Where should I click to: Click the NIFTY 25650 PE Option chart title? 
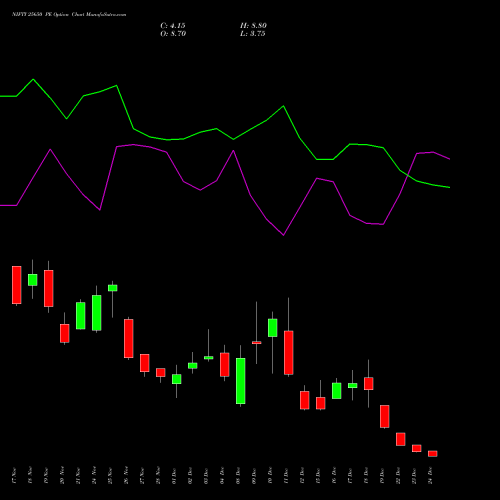(69, 15)
